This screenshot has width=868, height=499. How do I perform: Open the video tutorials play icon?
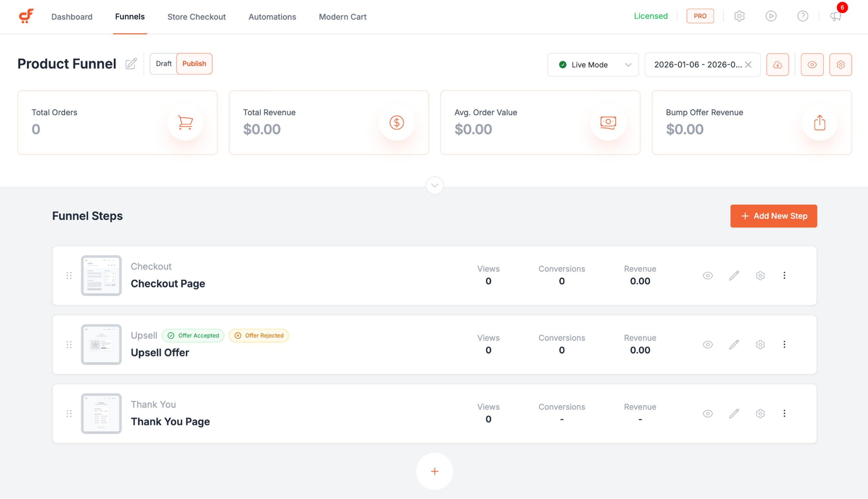pos(771,16)
